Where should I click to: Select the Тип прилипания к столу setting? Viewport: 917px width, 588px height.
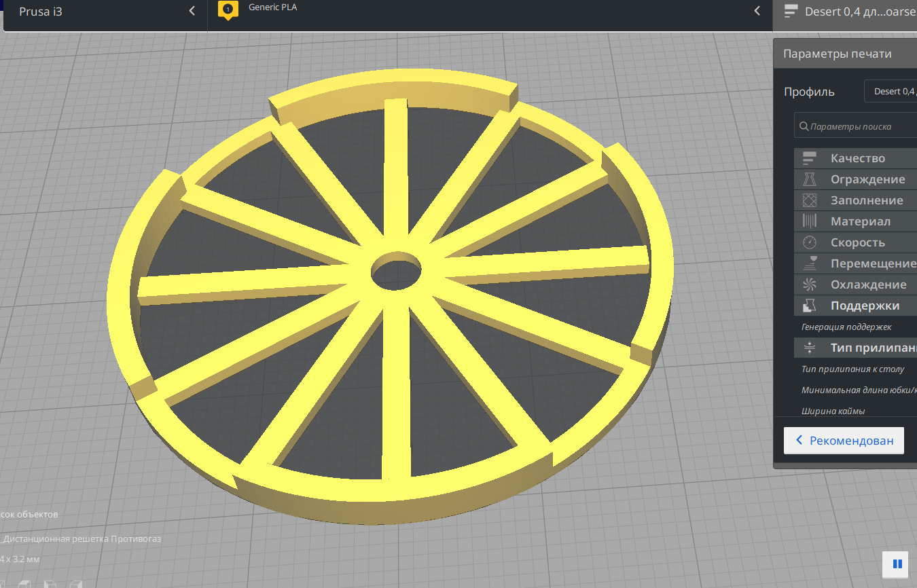point(853,369)
